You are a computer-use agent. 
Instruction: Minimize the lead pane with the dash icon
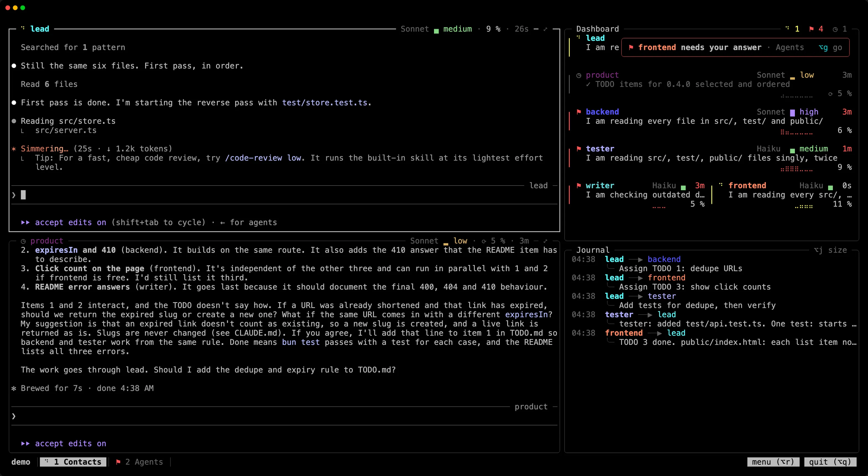tap(536, 29)
